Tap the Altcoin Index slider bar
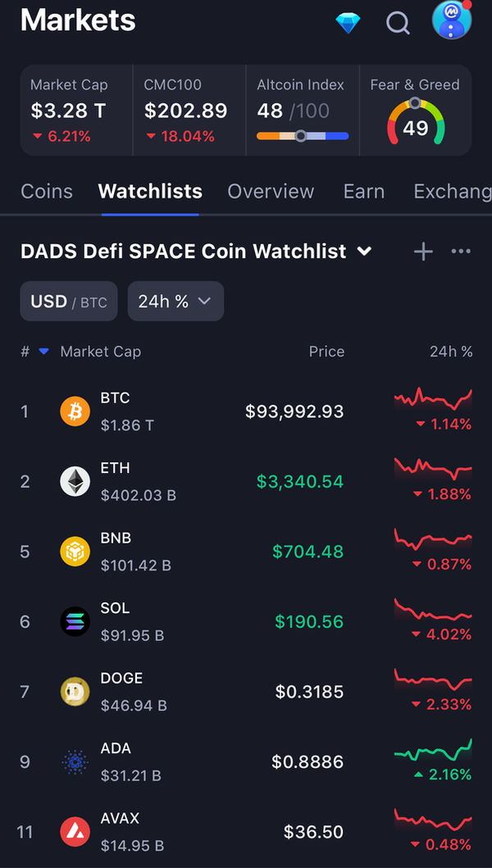This screenshot has width=492, height=868. tap(303, 136)
